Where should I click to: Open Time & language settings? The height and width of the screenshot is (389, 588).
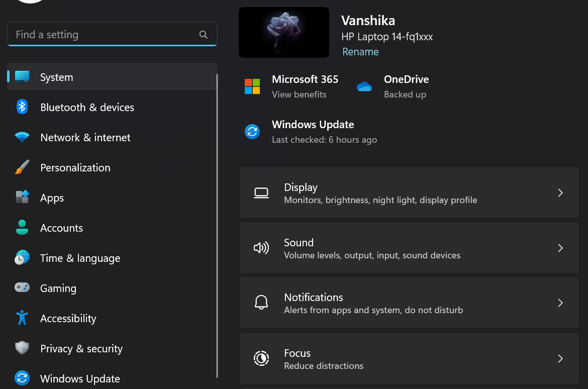(80, 258)
